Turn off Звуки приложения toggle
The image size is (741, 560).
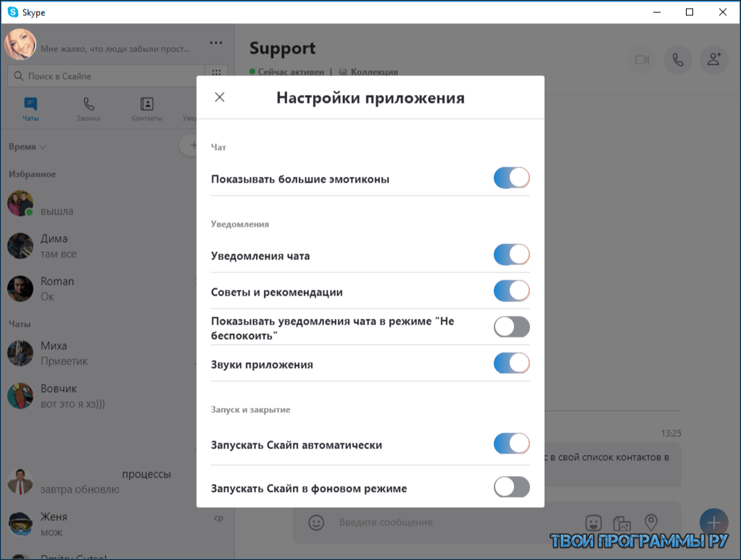point(511,364)
